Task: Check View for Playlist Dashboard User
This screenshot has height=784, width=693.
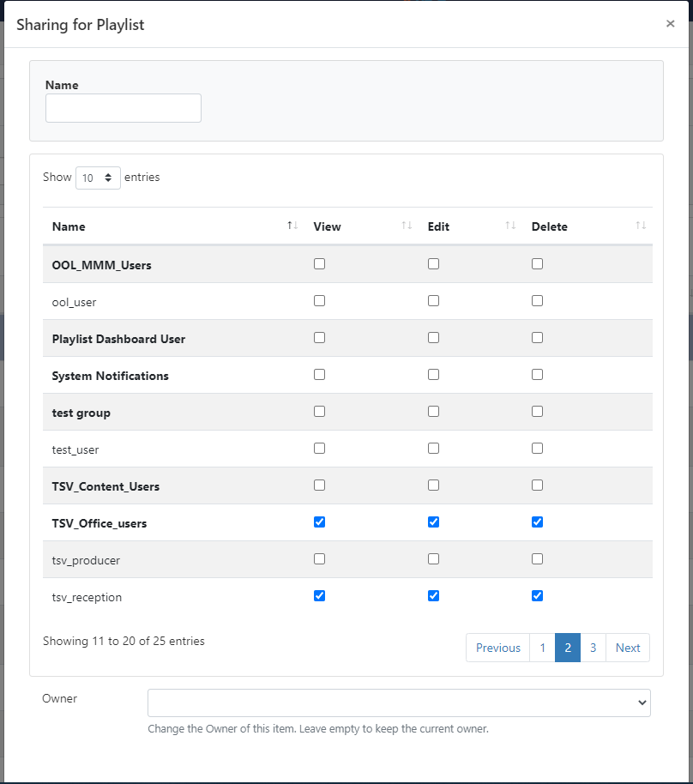Action: (x=320, y=338)
